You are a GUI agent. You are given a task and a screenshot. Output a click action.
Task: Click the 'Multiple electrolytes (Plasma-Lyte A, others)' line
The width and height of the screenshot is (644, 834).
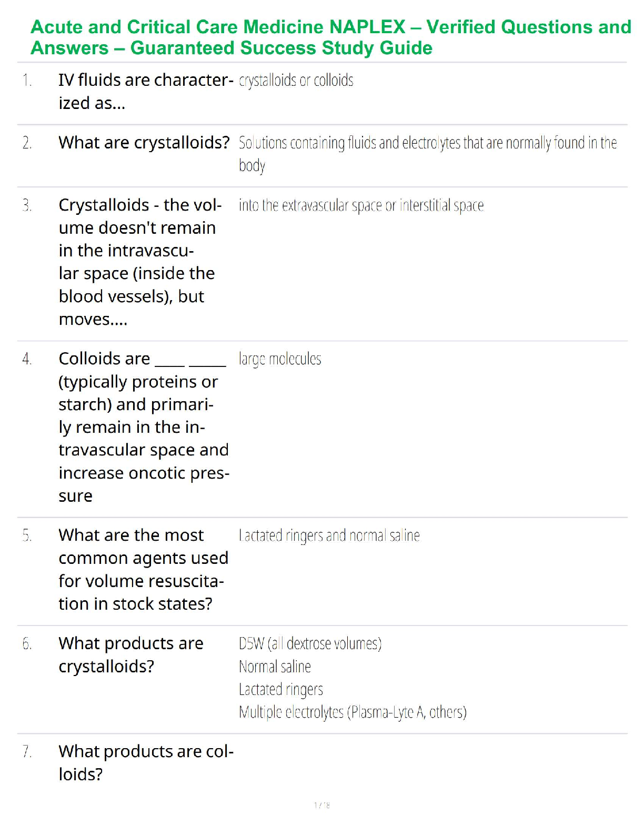tap(353, 712)
